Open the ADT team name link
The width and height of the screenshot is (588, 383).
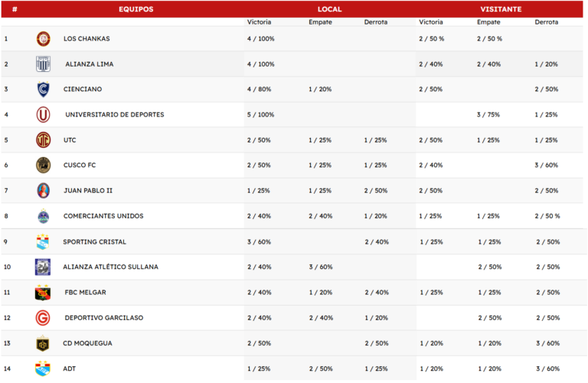tap(70, 368)
